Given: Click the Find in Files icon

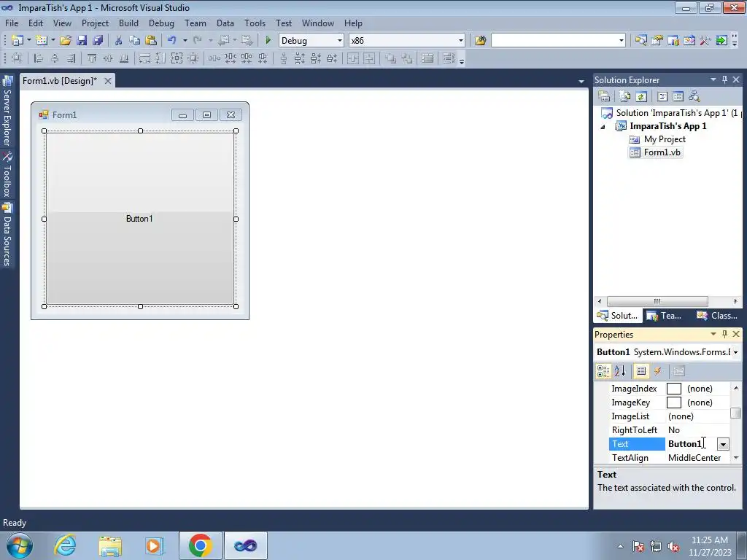Looking at the screenshot, I should pos(480,41).
